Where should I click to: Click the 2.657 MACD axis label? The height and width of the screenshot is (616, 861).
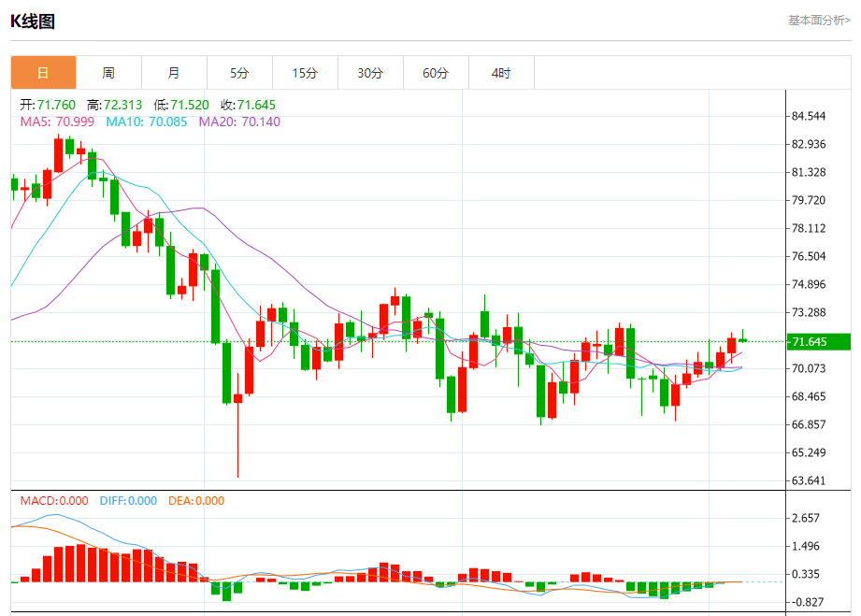(x=806, y=518)
